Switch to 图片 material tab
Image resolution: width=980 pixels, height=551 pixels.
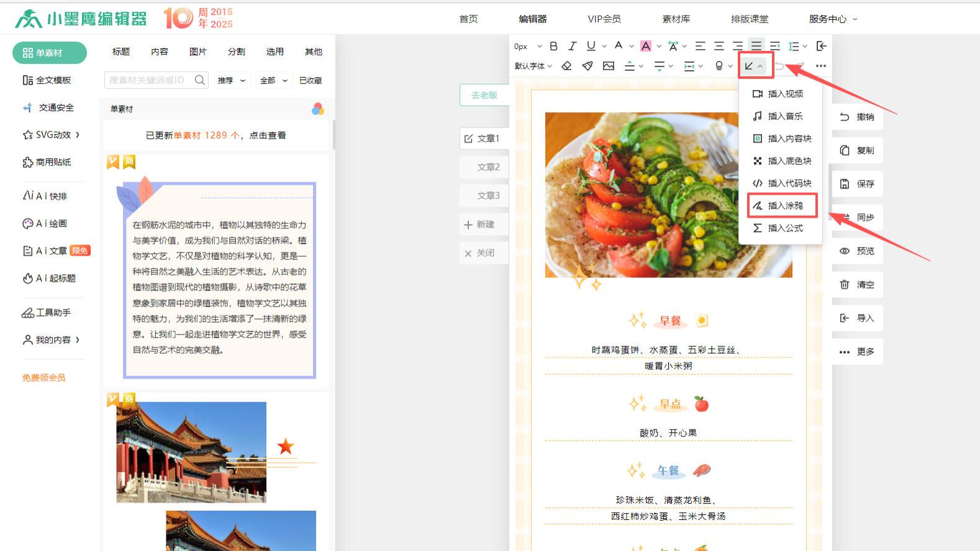pyautogui.click(x=198, y=52)
